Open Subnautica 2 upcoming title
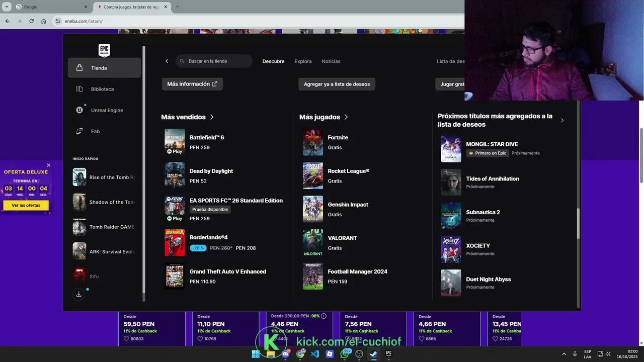The width and height of the screenshot is (644, 362). point(483,212)
